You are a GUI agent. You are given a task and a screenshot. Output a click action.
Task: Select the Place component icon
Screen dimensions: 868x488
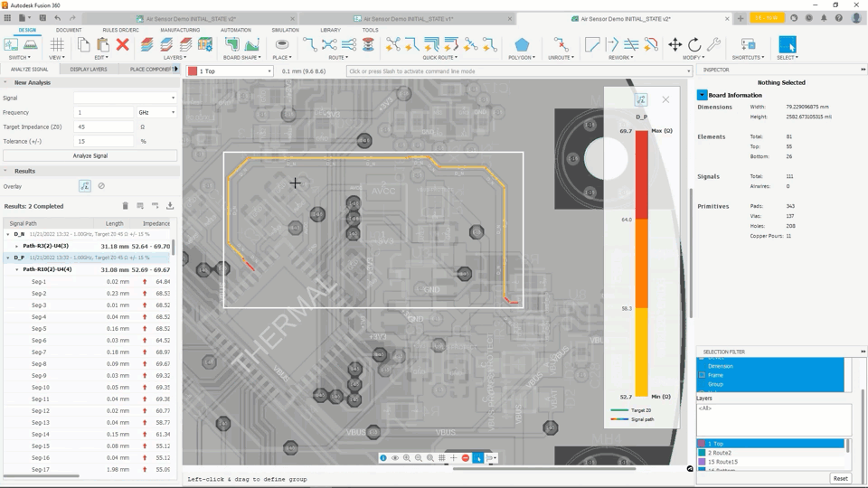point(282,44)
